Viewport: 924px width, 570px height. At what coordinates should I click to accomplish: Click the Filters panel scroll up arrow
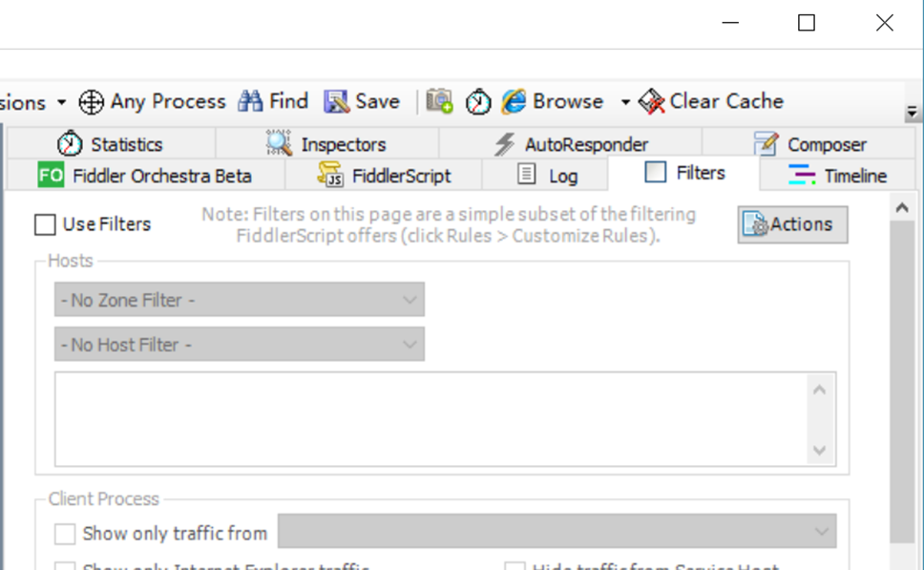point(902,207)
